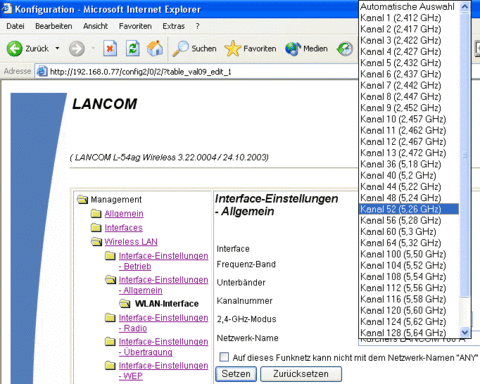Select WLAN-Interface tree entry
The height and width of the screenshot is (384, 480).
pos(167,304)
